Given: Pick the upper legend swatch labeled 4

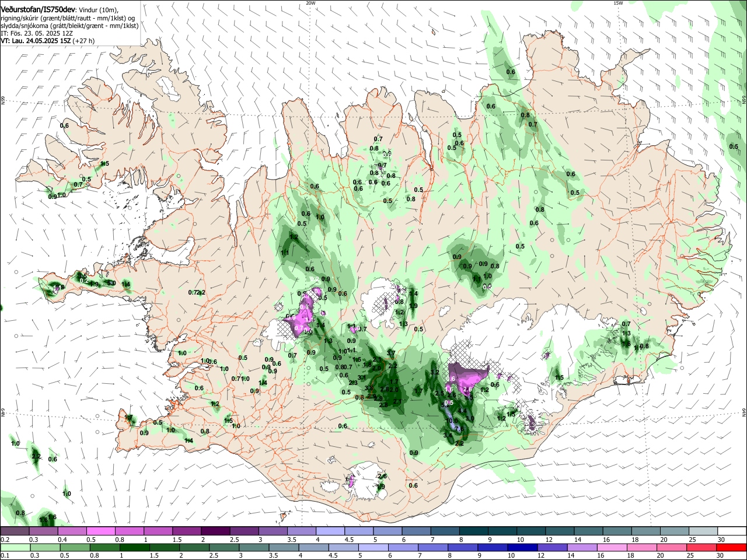Looking at the screenshot, I should (x=330, y=531).
